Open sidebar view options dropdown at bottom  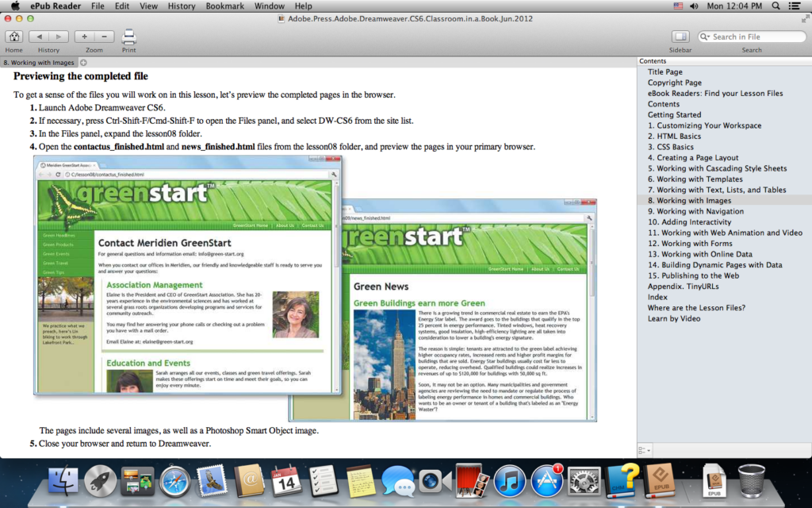tap(644, 451)
